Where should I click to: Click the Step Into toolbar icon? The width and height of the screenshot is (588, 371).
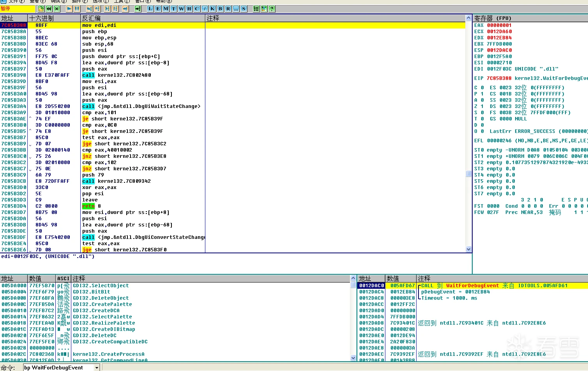coord(89,9)
